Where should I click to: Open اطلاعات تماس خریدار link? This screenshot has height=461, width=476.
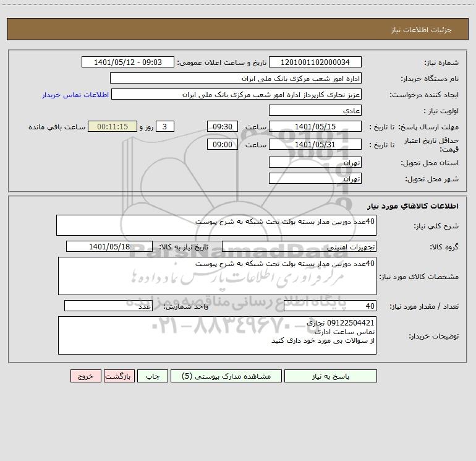tap(75, 95)
